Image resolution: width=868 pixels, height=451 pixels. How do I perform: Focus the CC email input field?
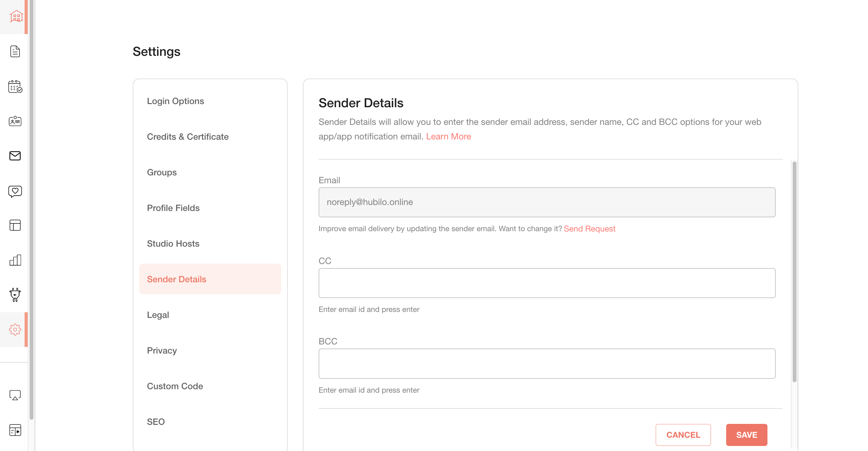point(547,283)
